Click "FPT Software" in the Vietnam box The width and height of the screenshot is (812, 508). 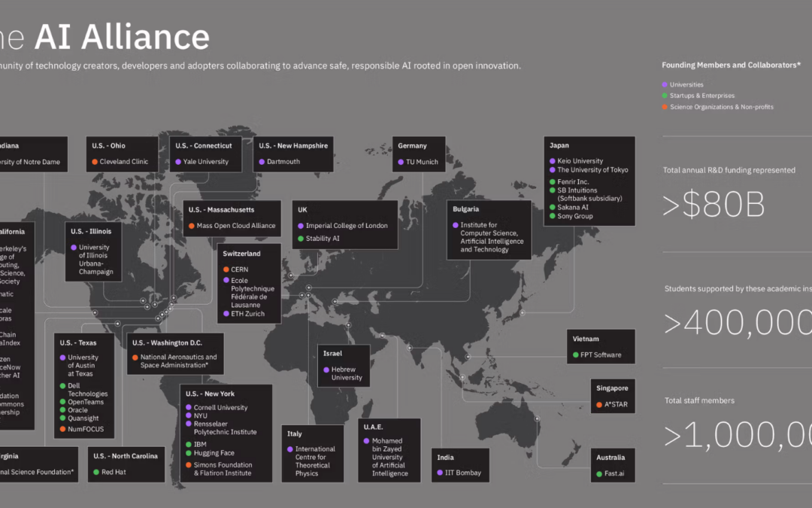601,355
